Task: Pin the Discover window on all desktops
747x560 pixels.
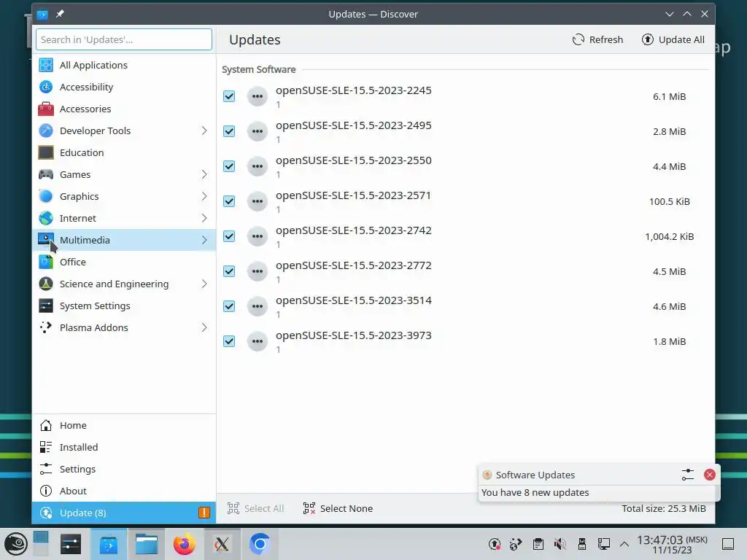Action: [x=60, y=15]
